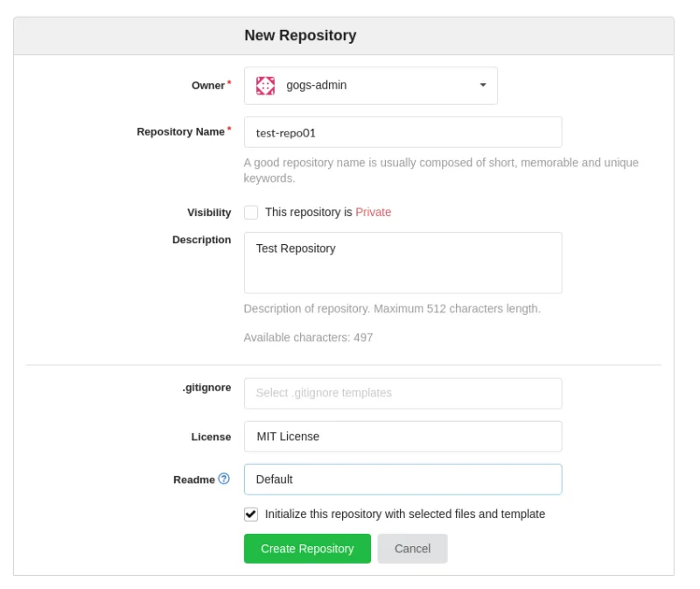Click the Visibility label
Image resolution: width=700 pixels, height=589 pixels.
tap(209, 212)
